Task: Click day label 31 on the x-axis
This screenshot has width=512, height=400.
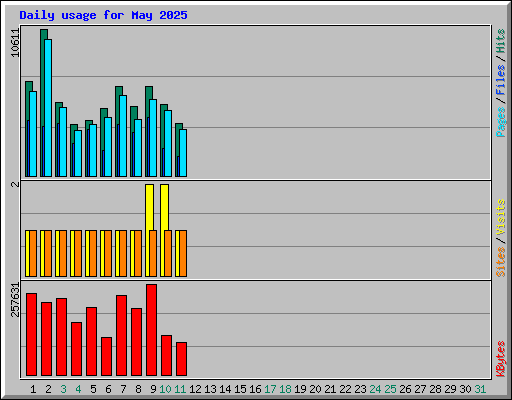Action: pos(480,389)
